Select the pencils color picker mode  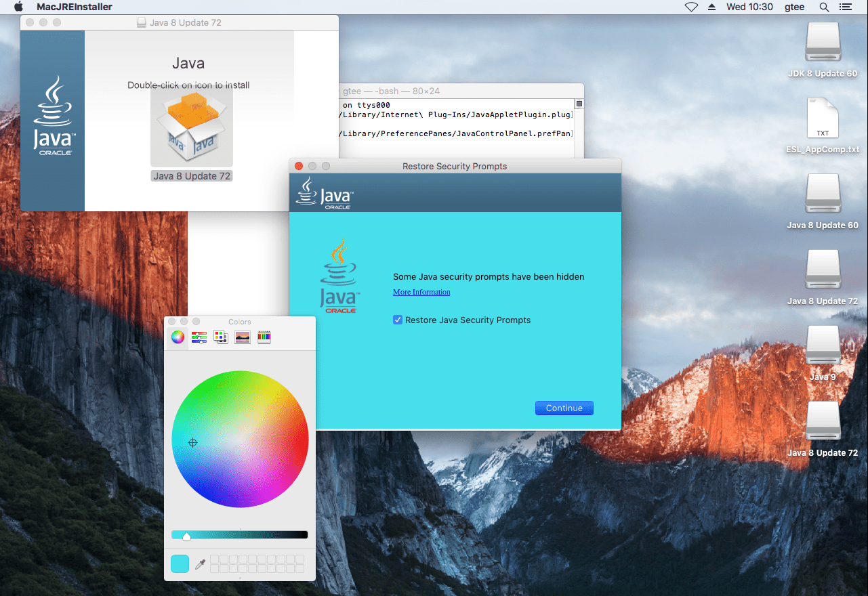tap(264, 337)
